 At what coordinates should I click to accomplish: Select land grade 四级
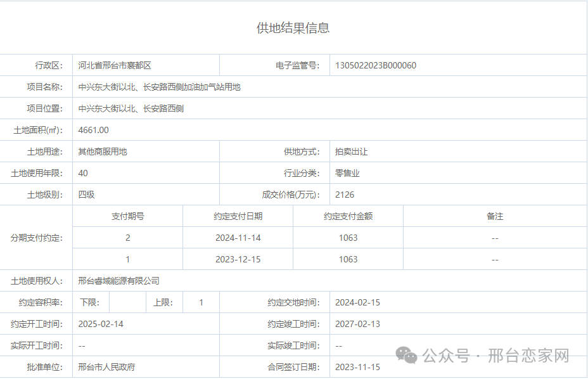(x=86, y=195)
